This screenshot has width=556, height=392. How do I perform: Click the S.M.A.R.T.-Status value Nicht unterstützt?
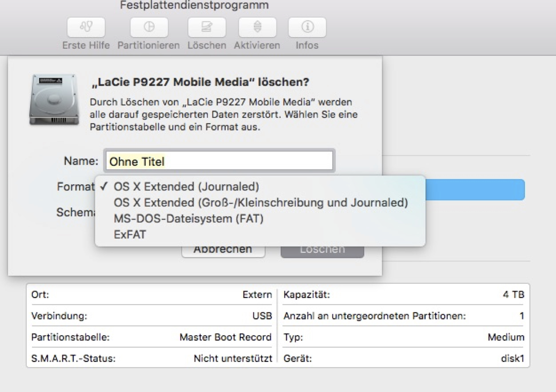point(233,358)
